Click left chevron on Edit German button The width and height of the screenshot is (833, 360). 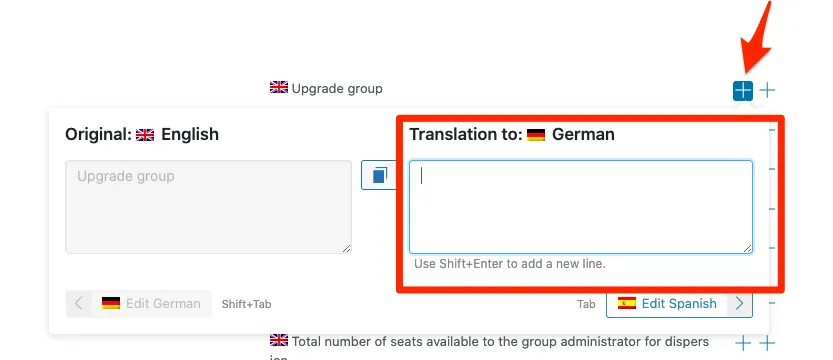click(79, 303)
